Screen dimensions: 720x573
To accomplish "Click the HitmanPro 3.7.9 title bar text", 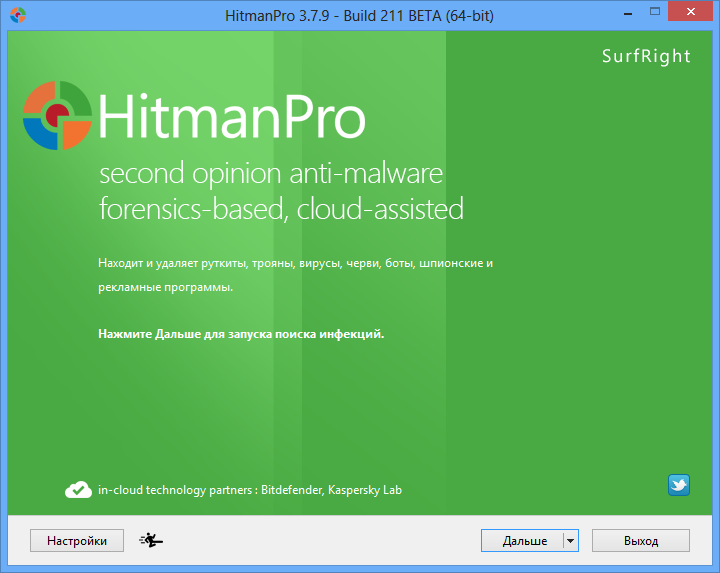I will [357, 15].
